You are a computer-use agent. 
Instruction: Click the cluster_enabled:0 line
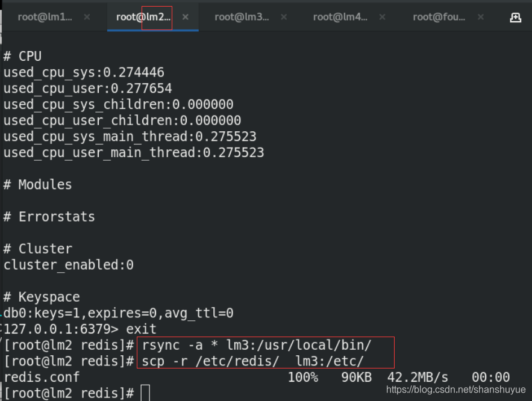(69, 265)
